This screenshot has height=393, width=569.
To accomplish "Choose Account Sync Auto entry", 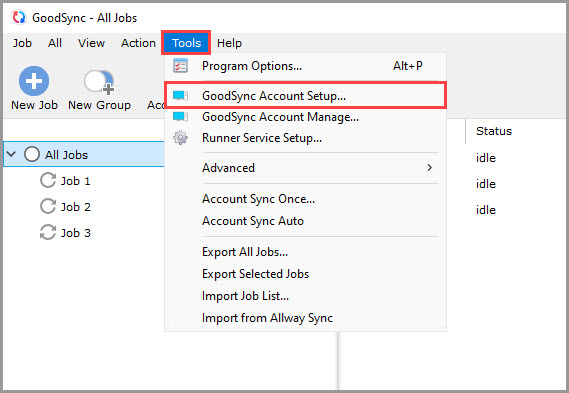I will click(305, 221).
